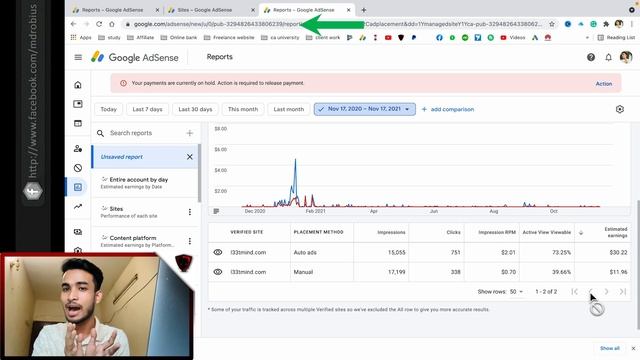Select the Today date filter
640x360 pixels.
pos(109,109)
